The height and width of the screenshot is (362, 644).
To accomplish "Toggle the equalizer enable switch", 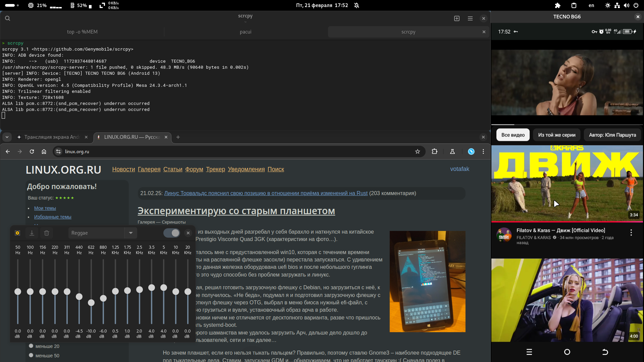I will coord(171,233).
